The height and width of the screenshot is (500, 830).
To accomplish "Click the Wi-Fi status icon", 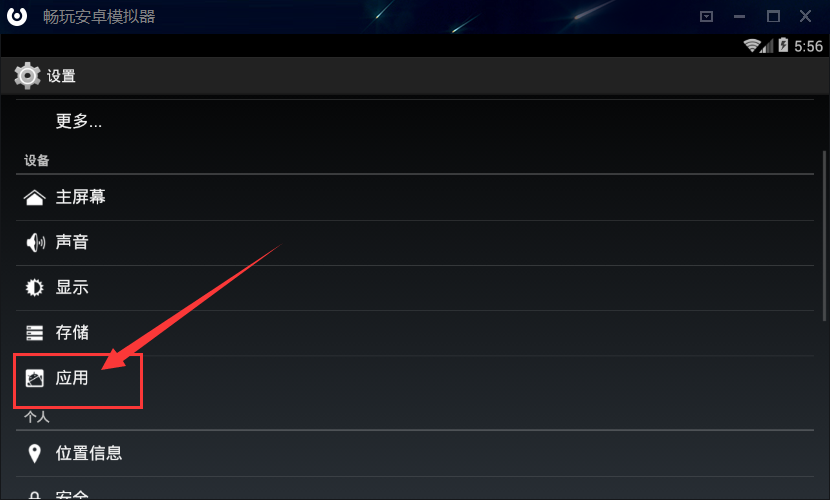I will tap(752, 46).
